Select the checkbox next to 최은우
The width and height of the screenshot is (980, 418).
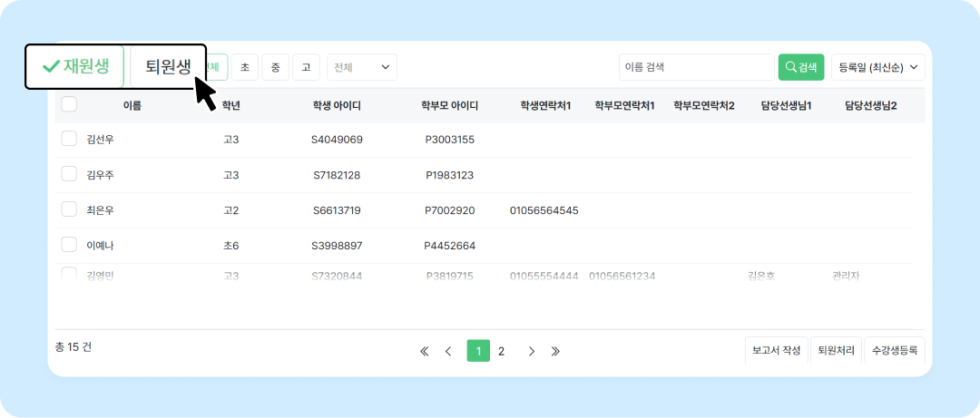[x=69, y=209]
